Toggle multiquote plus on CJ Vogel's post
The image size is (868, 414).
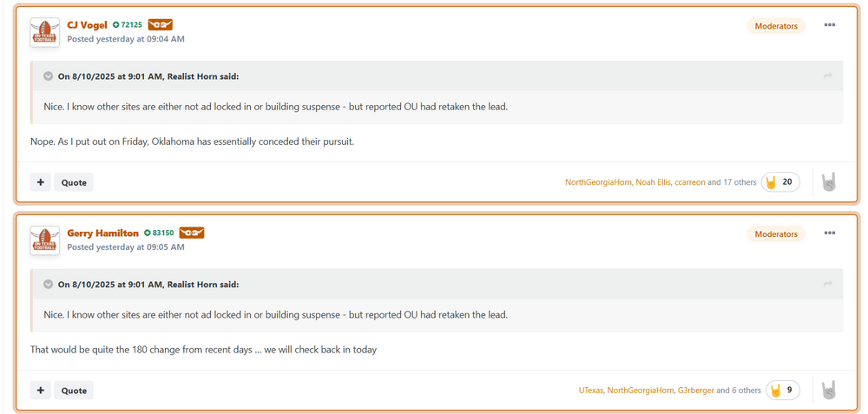tap(41, 182)
